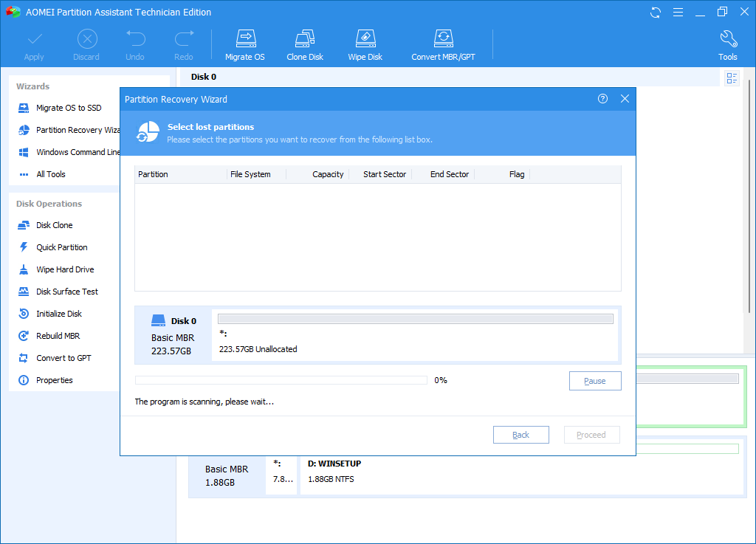Click the refresh icon in title bar
756x544 pixels.
[656, 13]
